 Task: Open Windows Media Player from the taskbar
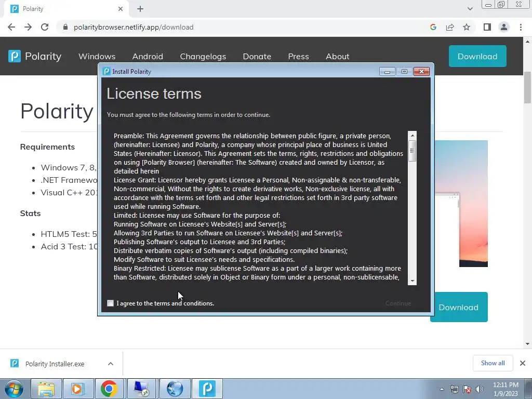[x=77, y=389]
